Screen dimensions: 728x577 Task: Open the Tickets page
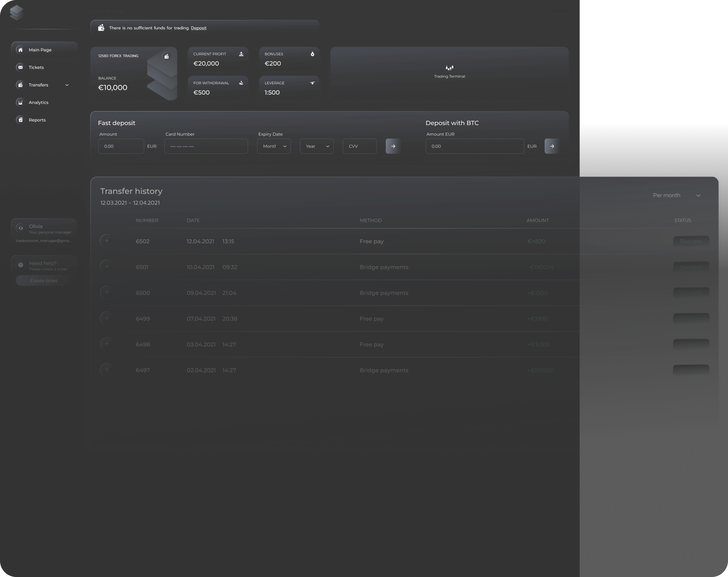(36, 68)
